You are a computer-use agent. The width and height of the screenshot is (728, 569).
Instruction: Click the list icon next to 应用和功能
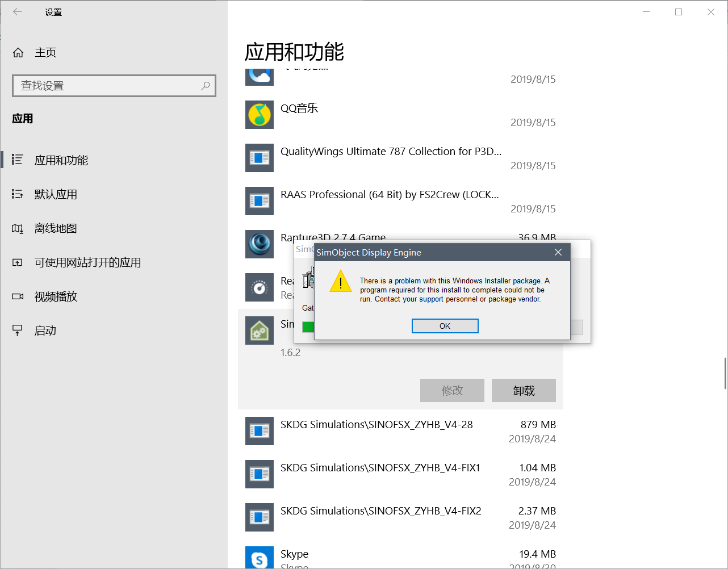tap(18, 160)
